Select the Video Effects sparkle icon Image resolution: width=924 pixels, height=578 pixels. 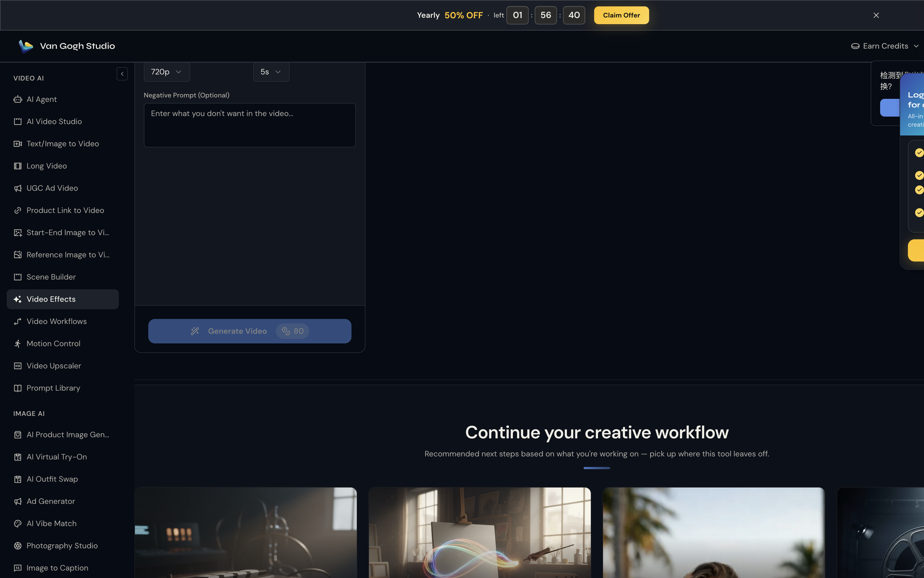[17, 299]
